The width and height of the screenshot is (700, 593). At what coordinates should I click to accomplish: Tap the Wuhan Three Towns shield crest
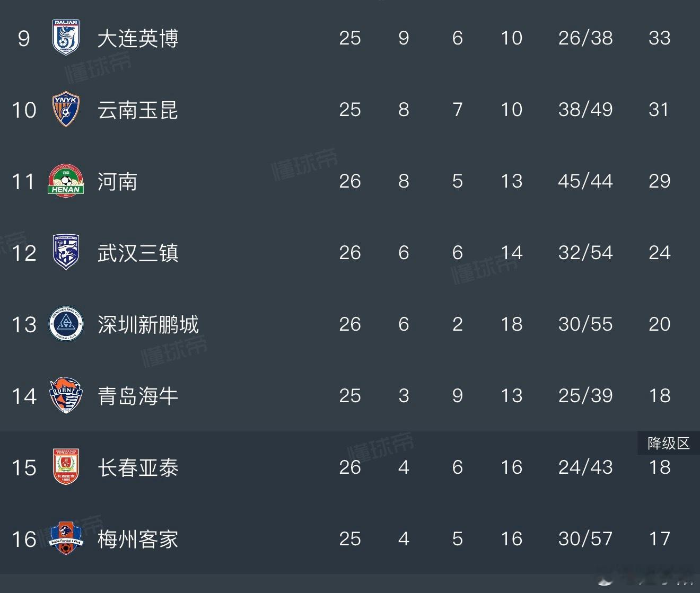click(x=66, y=252)
